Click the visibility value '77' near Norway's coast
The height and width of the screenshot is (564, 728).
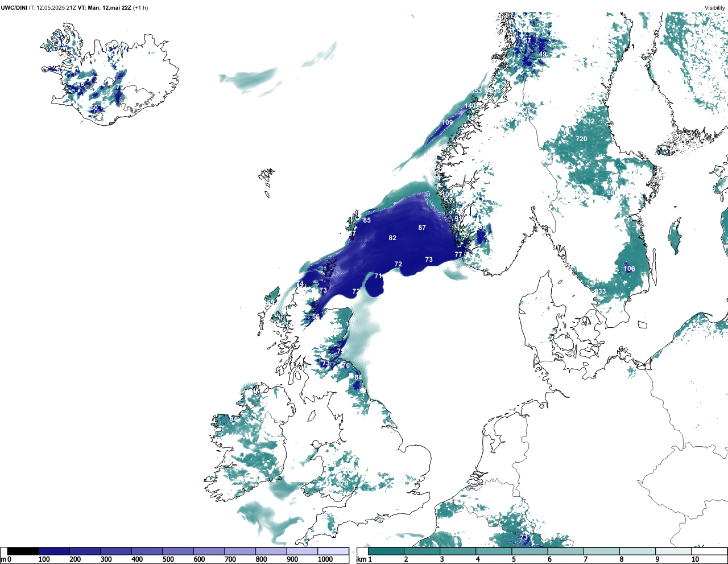[x=458, y=254]
